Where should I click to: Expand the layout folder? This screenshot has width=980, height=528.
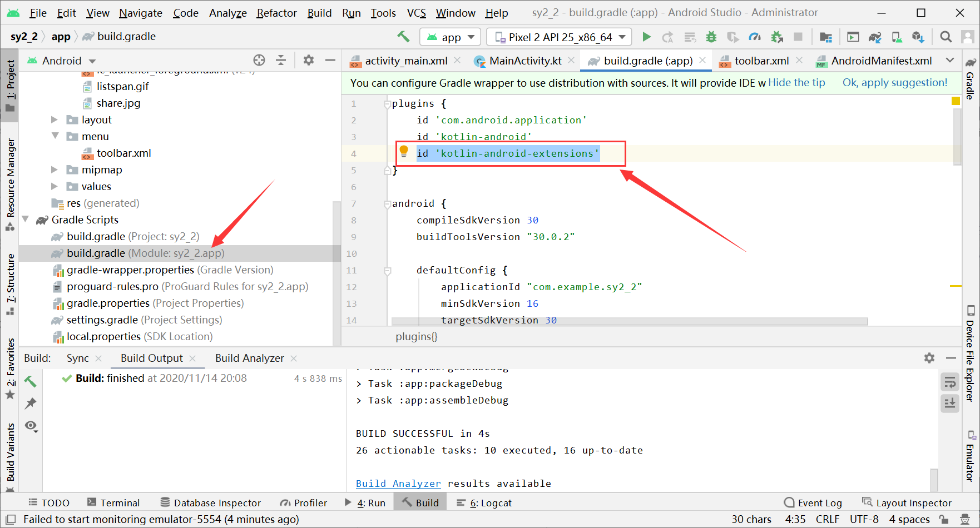point(55,119)
